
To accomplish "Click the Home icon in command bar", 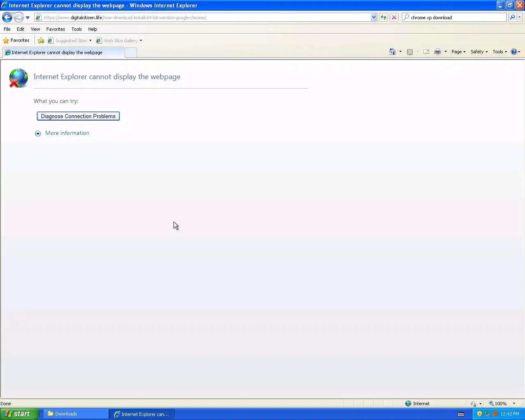I will click(393, 52).
